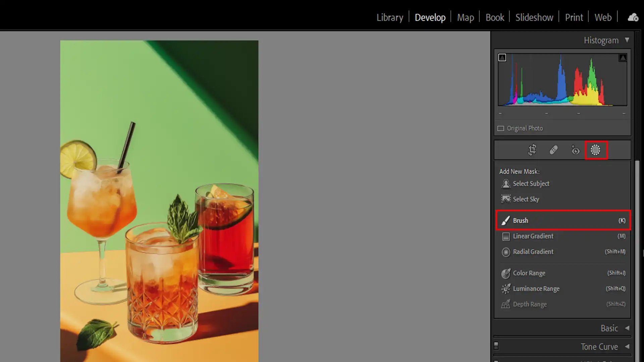The image size is (644, 362).
Task: Create a Color Range mask
Action: [529, 273]
